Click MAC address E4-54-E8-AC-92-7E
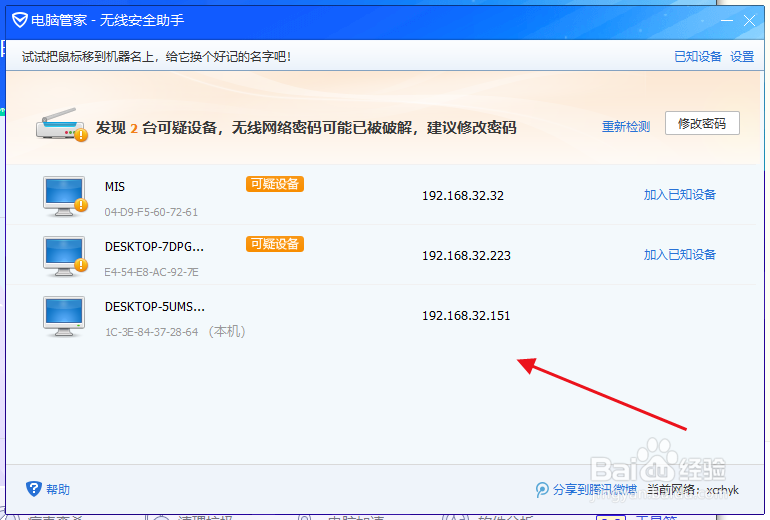Viewport: 770px width, 520px height. coord(151,272)
